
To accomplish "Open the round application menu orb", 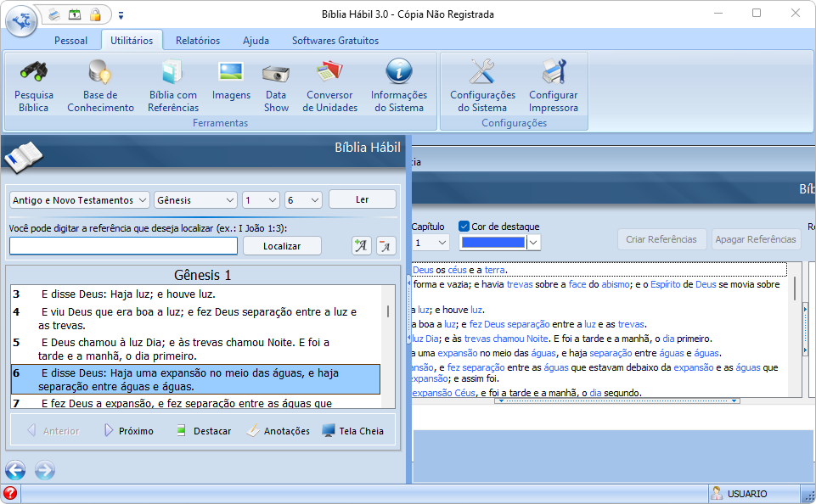I will (x=21, y=21).
